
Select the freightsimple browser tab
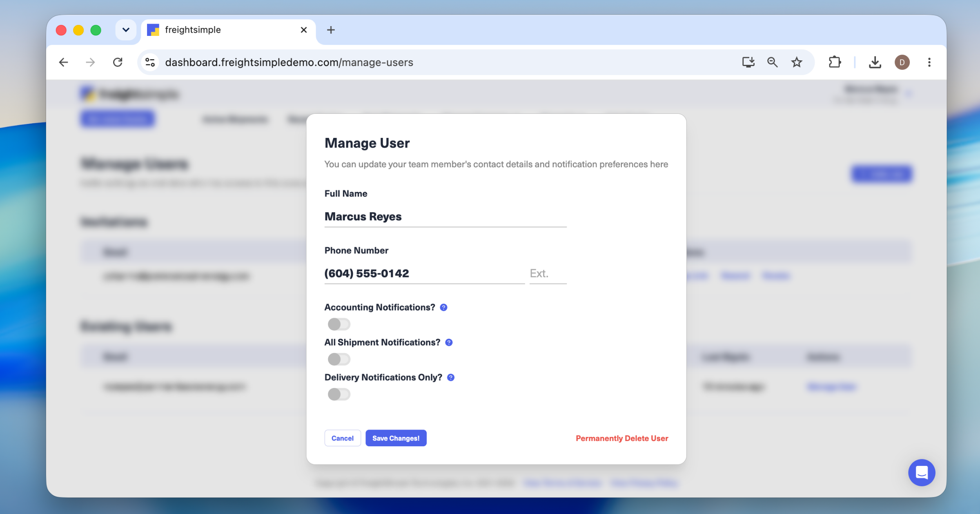click(228, 30)
